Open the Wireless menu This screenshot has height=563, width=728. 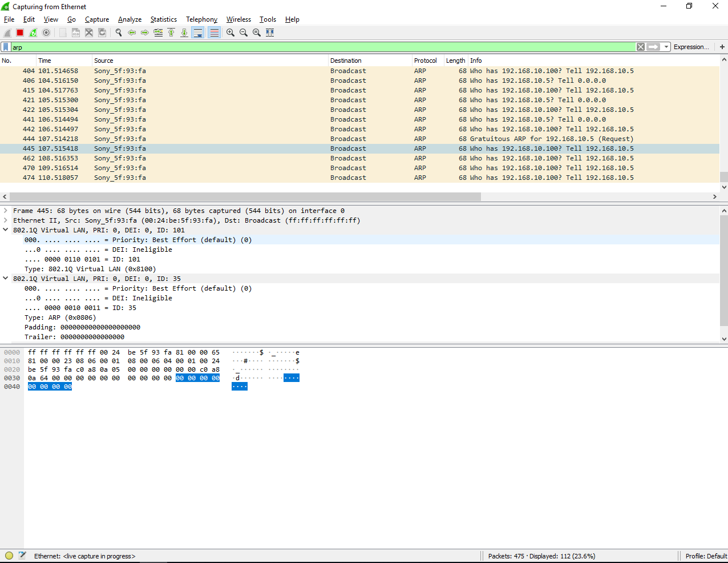point(238,19)
